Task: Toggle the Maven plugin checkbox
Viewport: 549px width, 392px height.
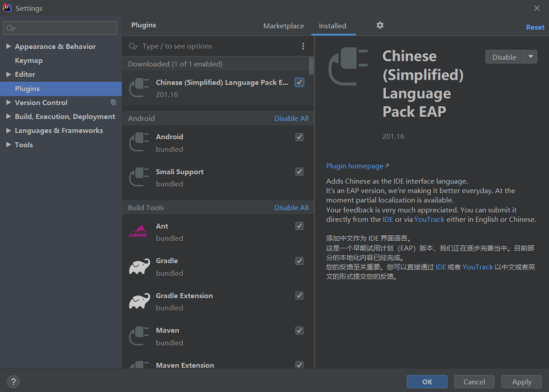Action: (299, 330)
